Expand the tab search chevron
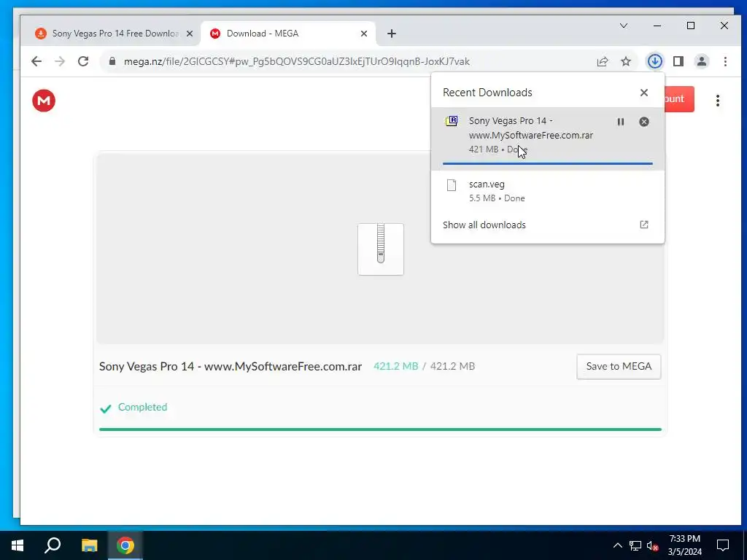This screenshot has width=747, height=560. (623, 26)
